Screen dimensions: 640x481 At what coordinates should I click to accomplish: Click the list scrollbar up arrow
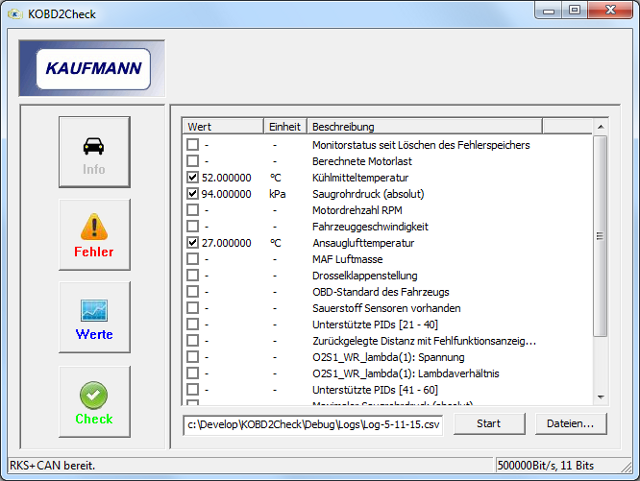coord(600,127)
